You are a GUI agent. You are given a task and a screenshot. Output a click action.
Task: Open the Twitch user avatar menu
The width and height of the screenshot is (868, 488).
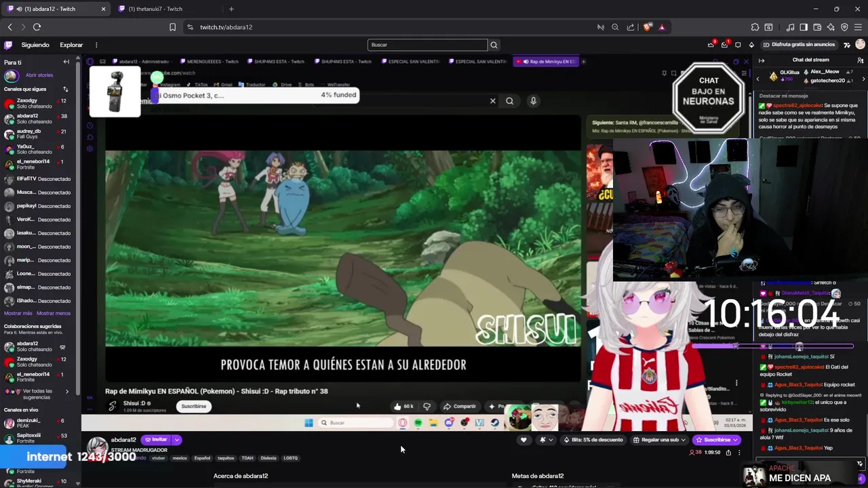click(x=860, y=45)
